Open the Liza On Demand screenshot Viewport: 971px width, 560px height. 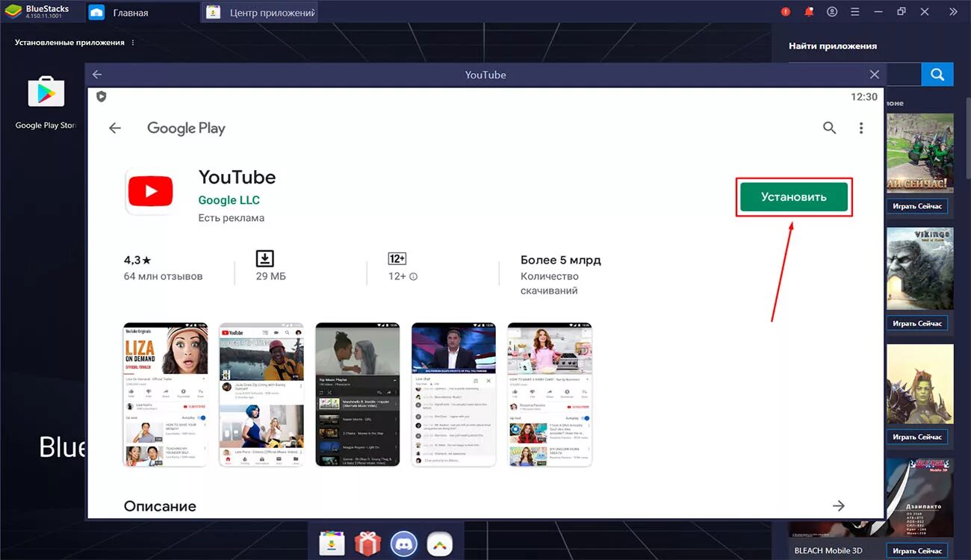165,394
